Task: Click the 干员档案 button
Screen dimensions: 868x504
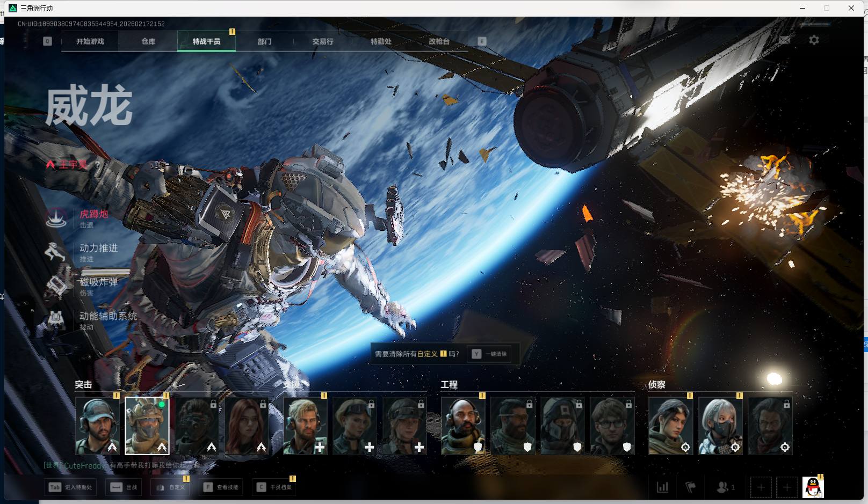Action: (x=274, y=487)
